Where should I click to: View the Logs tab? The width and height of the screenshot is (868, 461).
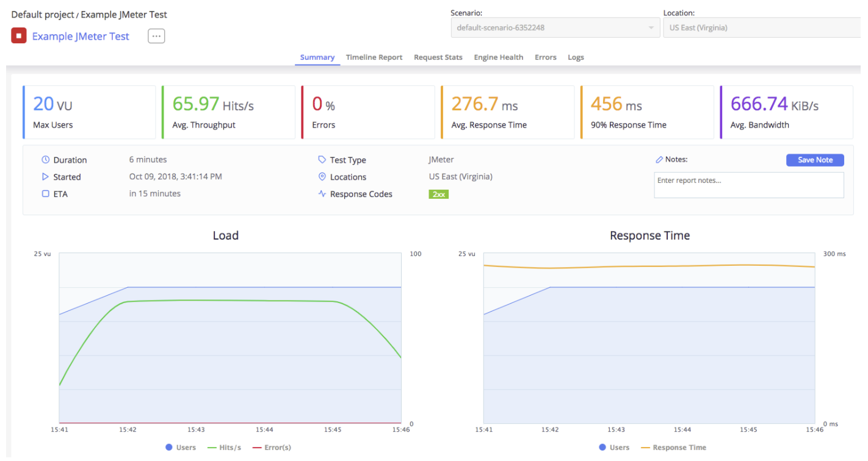pyautogui.click(x=576, y=57)
